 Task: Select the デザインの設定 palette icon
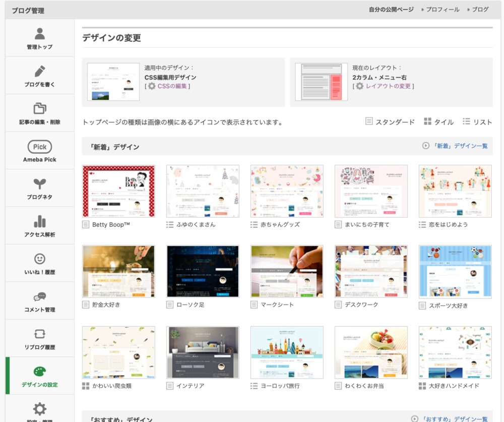point(39,372)
